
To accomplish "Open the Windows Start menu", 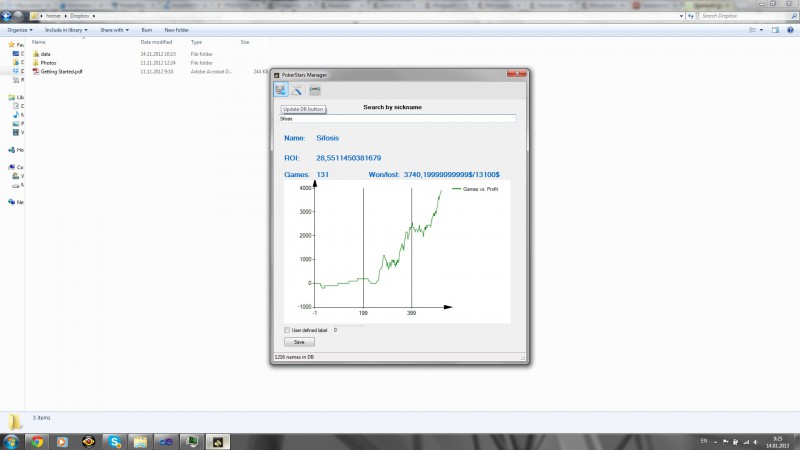I will [11, 441].
